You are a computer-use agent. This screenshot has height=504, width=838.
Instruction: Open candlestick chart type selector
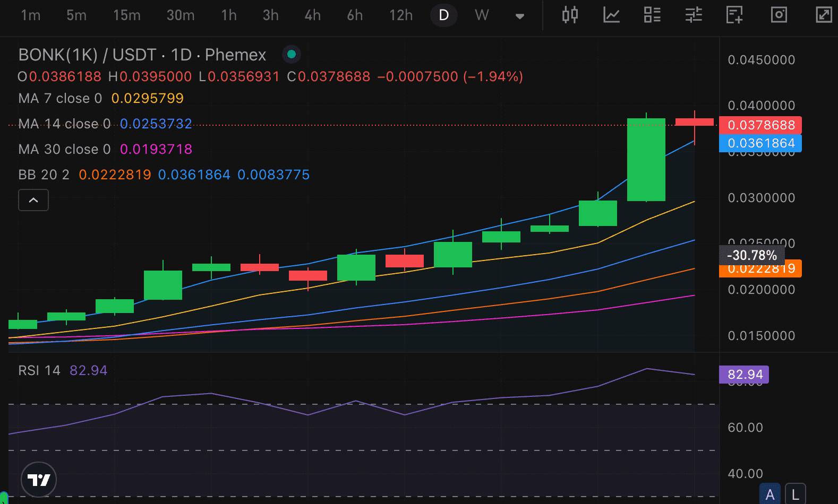570,15
